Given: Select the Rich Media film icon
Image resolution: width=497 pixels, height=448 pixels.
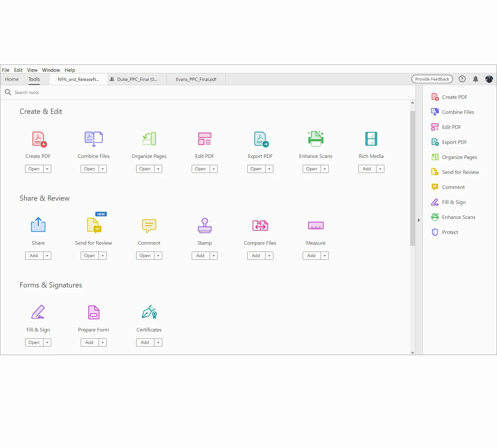Looking at the screenshot, I should [371, 139].
